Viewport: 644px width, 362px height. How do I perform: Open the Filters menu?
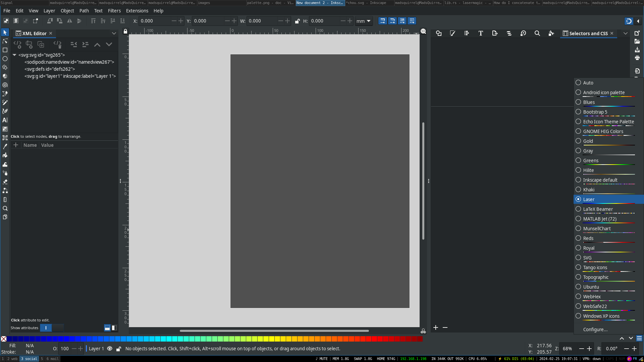pyautogui.click(x=114, y=11)
